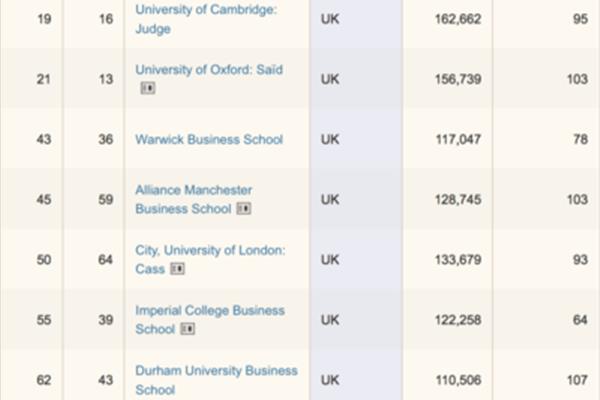
Task: Open the video icon beside University of Oxford: Saïd
Action: pos(148,88)
